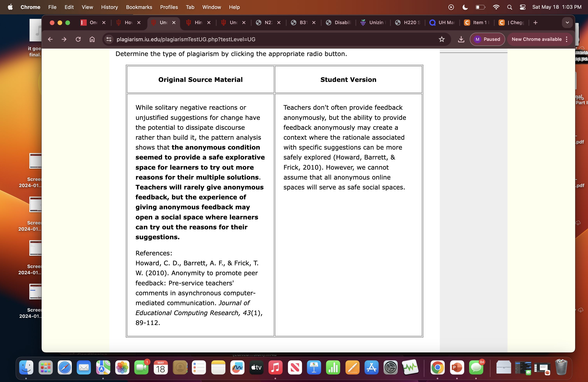Open Control Center from the menu bar
Image resolution: width=588 pixels, height=382 pixels.
click(x=522, y=7)
